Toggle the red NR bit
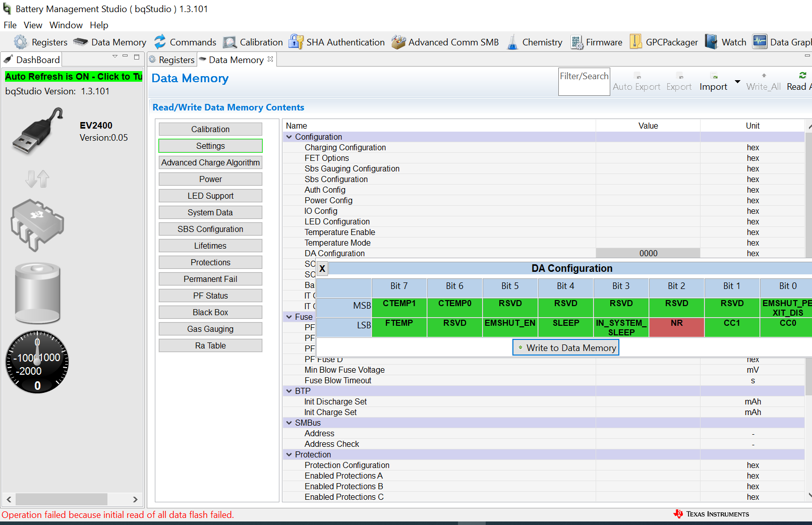This screenshot has width=812, height=525. pos(676,327)
